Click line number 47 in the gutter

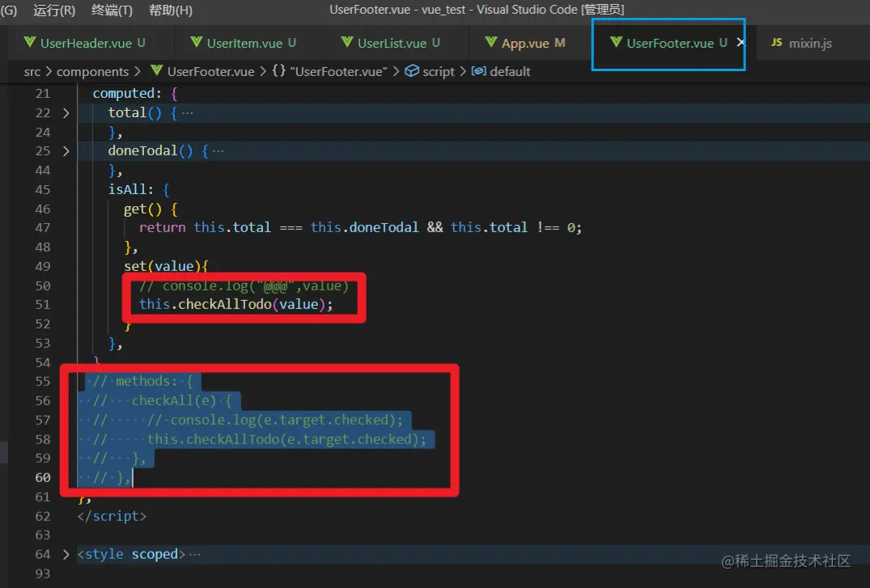(x=43, y=228)
